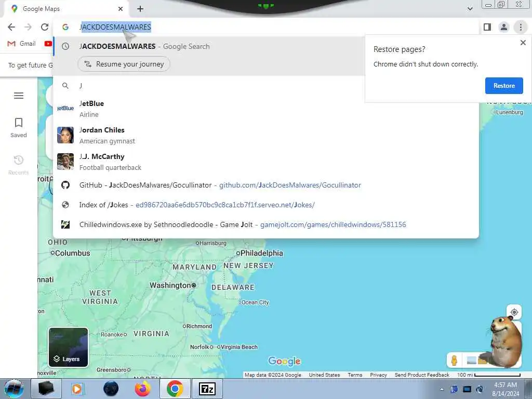Screen dimensions: 532x399
Task: Go back using the browser back arrow
Action: click(11, 27)
